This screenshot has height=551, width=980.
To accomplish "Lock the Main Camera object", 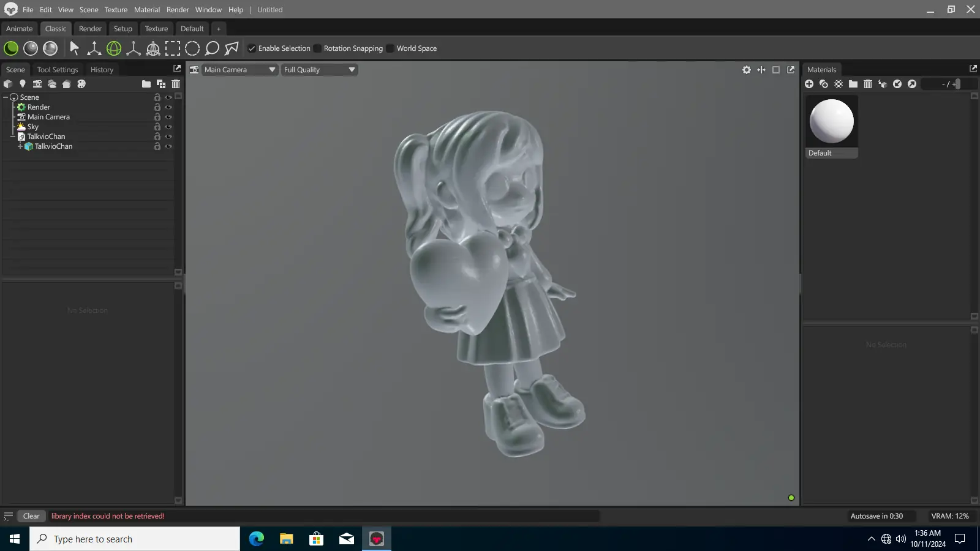I will click(157, 117).
